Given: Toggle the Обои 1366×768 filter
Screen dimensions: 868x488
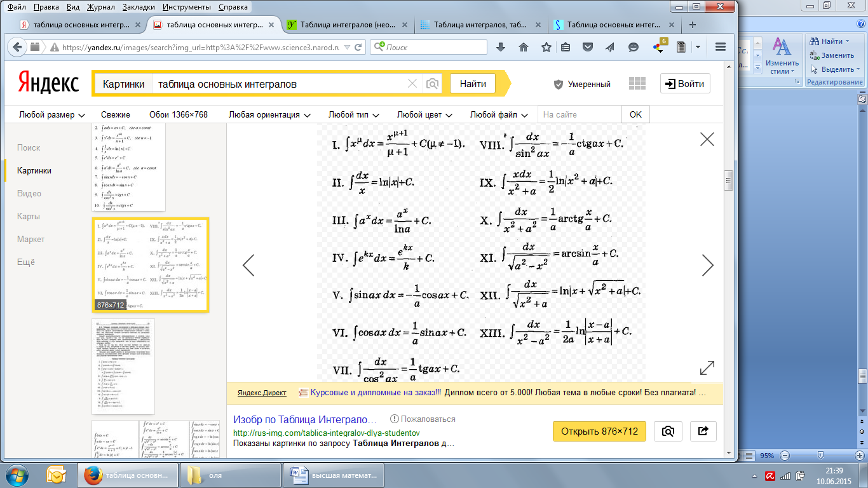Looking at the screenshot, I should (x=179, y=115).
